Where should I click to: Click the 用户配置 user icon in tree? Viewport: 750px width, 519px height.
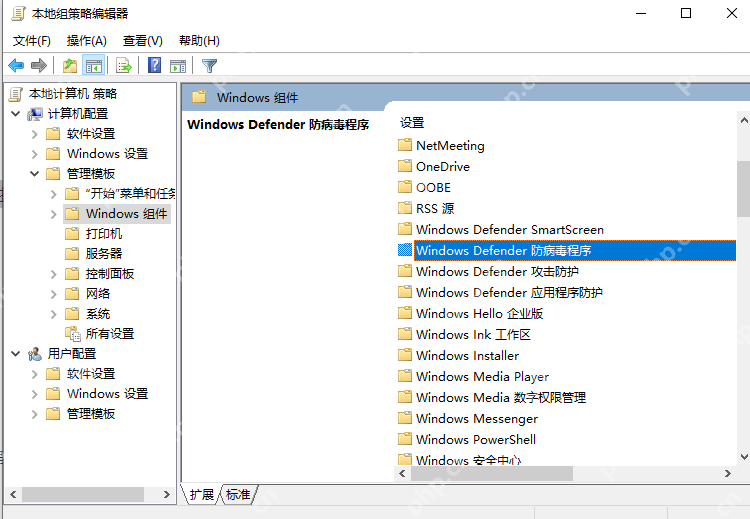click(x=34, y=354)
